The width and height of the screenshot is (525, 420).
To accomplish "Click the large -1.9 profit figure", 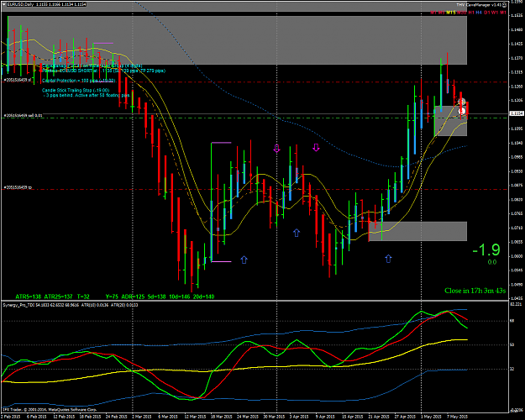I will pyautogui.click(x=486, y=249).
